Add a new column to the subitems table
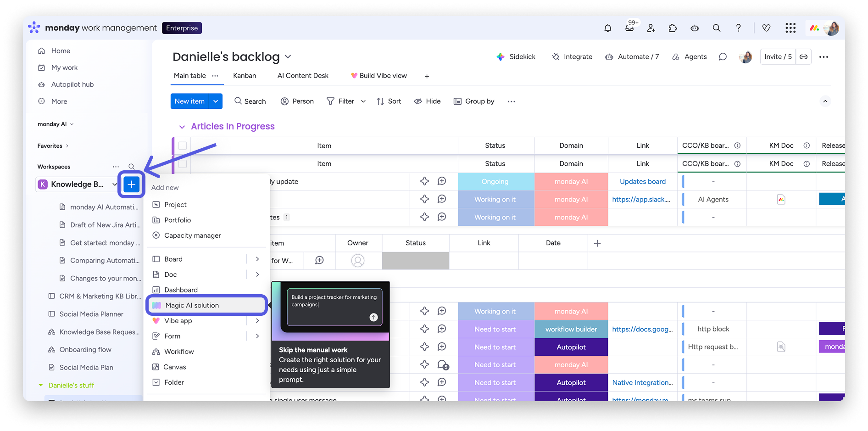Viewport: 868px width, 431px height. click(x=597, y=243)
